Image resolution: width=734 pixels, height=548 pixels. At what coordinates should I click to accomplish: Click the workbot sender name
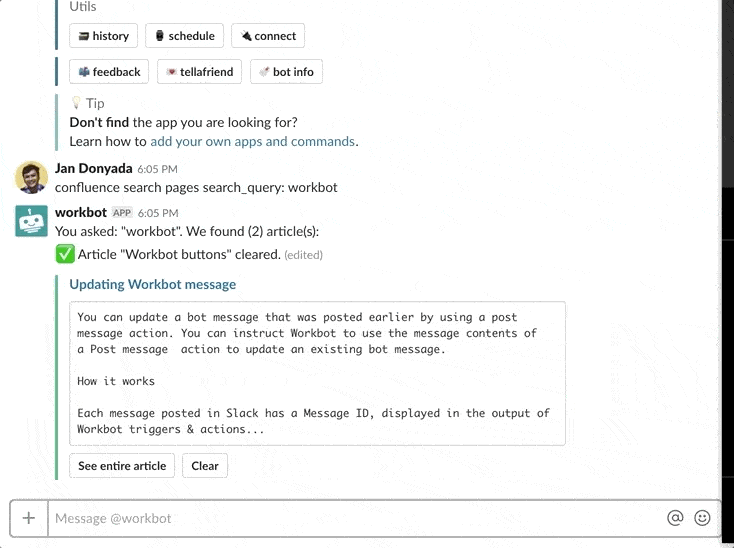[x=81, y=212]
